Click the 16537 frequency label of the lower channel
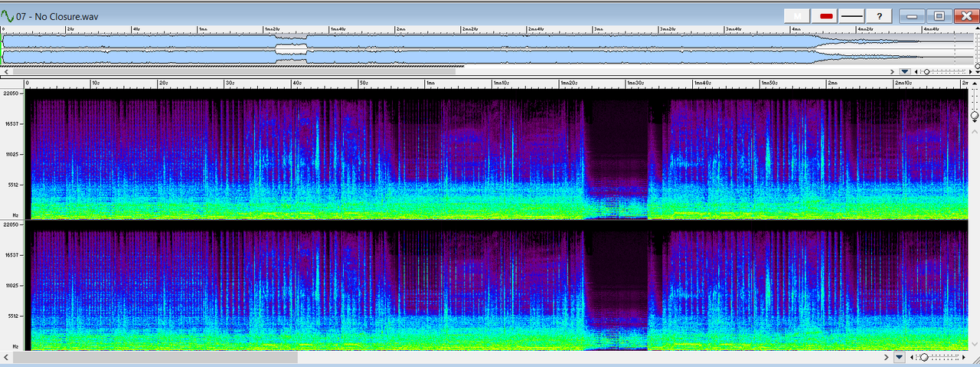The width and height of the screenshot is (980, 367). coord(12,255)
